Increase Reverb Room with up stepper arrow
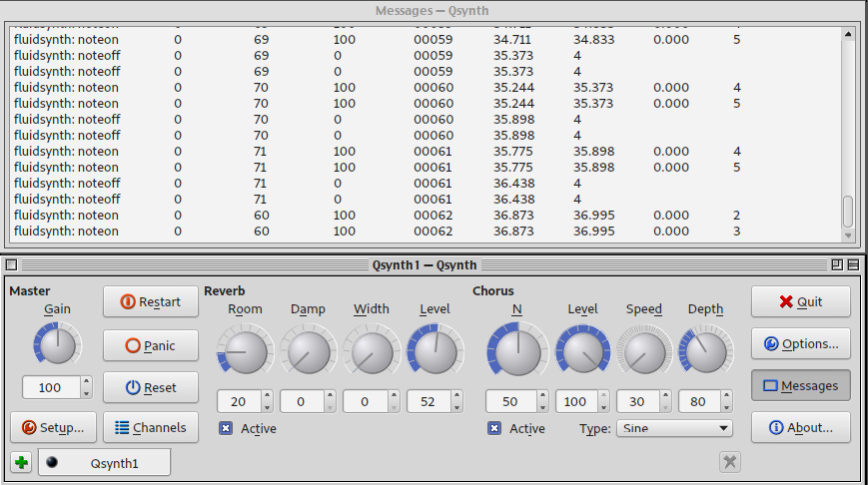Viewport: 868px width, 485px height. coord(267,395)
